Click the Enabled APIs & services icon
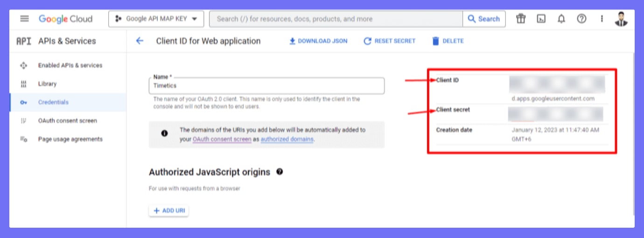The image size is (644, 238). [x=24, y=65]
